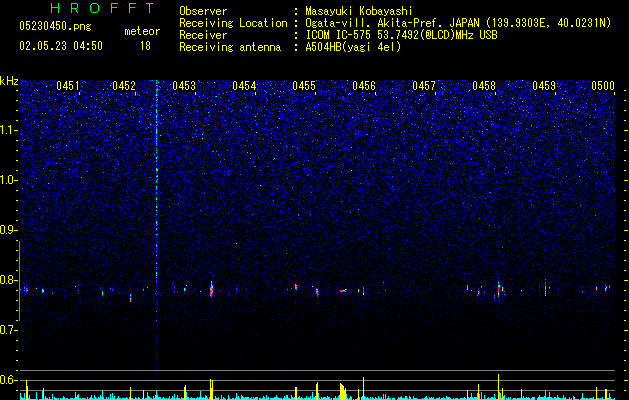Click the 1.0 kHz axis label
629x400 pixels.
[x=8, y=180]
